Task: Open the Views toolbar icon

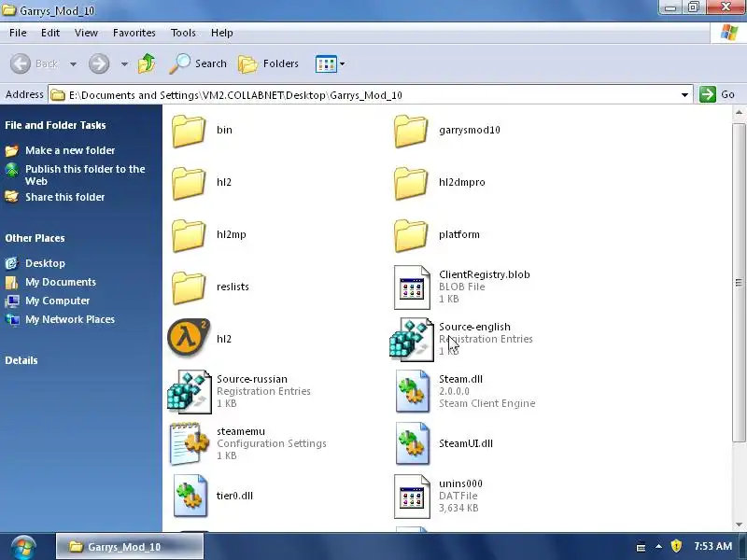Action: click(x=326, y=63)
